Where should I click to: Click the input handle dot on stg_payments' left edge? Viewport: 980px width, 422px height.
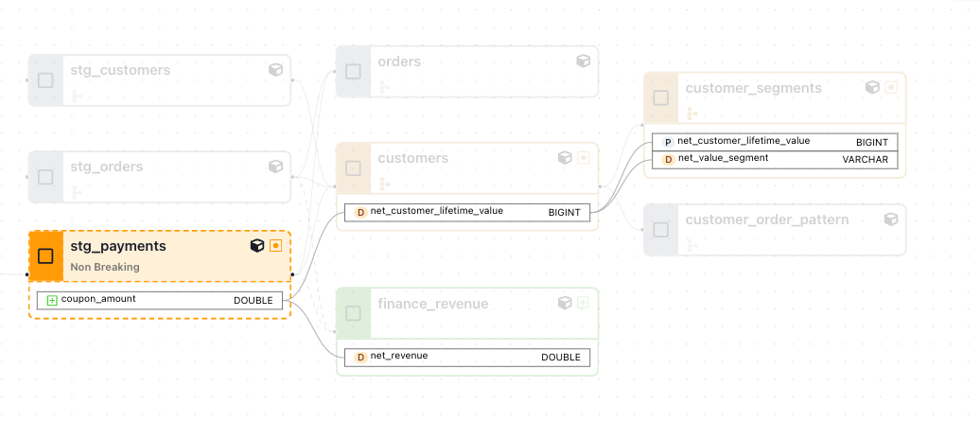[26, 273]
